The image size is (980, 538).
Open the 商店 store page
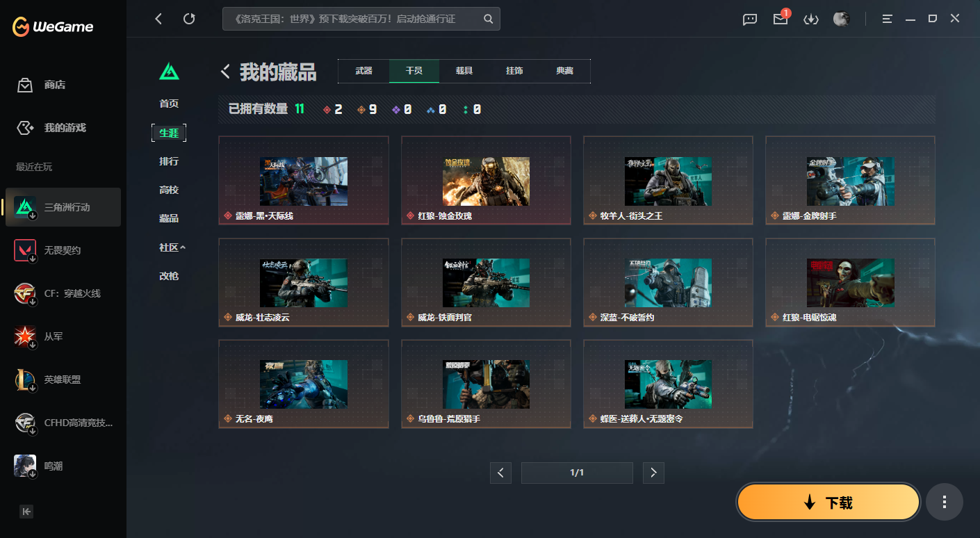point(54,85)
